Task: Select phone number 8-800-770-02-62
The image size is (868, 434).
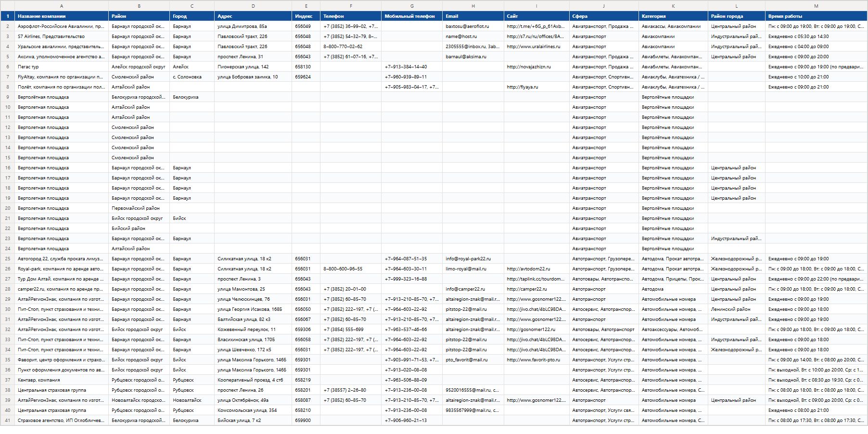Action: click(x=351, y=47)
